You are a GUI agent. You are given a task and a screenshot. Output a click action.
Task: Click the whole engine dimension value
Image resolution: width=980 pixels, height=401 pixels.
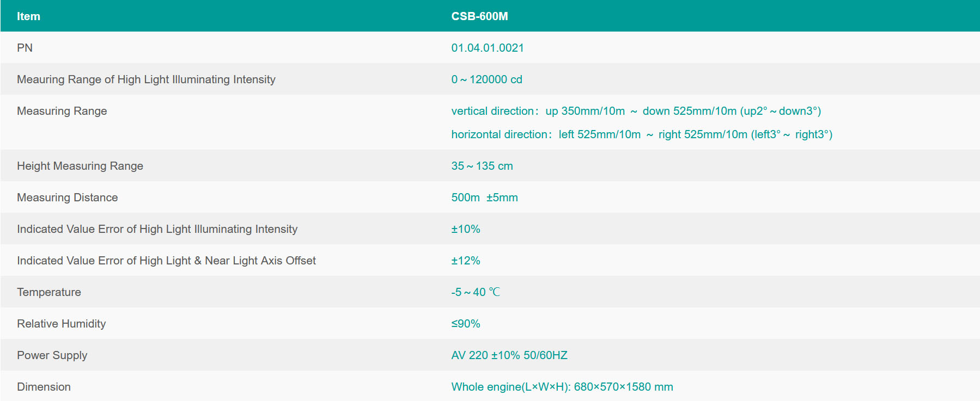[562, 387]
